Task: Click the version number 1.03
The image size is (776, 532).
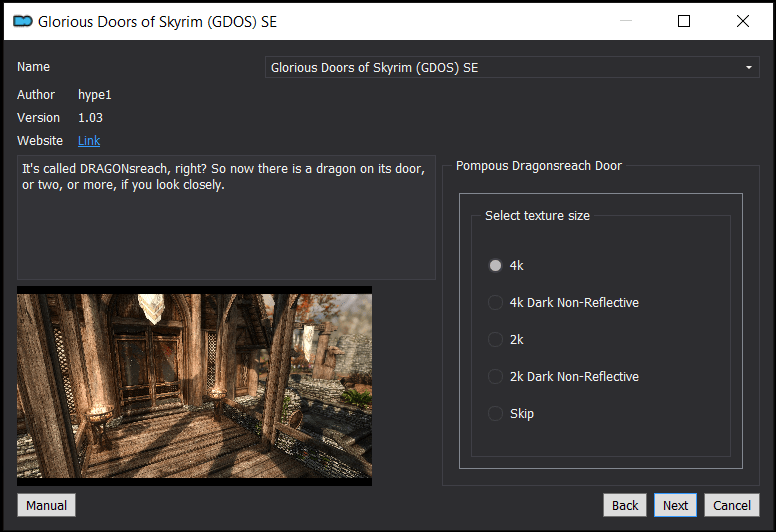Action: tap(91, 118)
